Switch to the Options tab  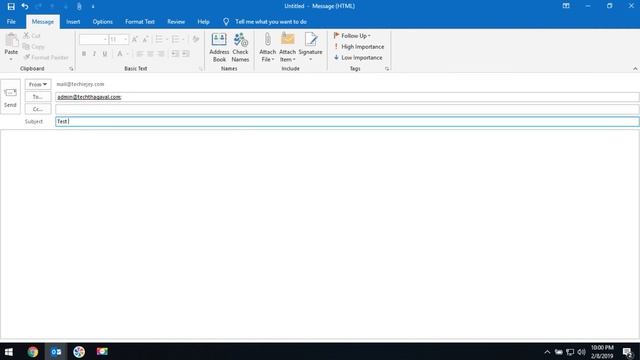click(x=102, y=22)
